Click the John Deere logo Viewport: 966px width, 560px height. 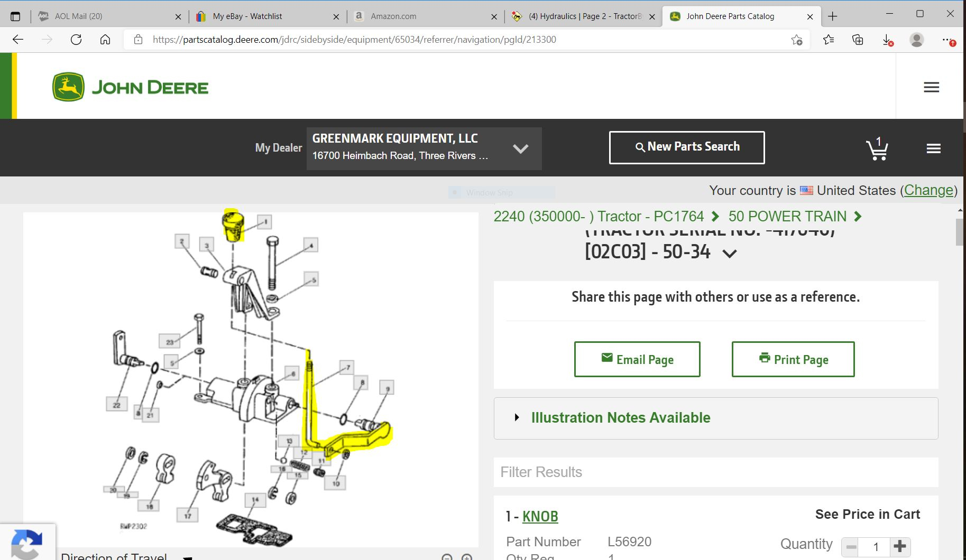tap(130, 87)
